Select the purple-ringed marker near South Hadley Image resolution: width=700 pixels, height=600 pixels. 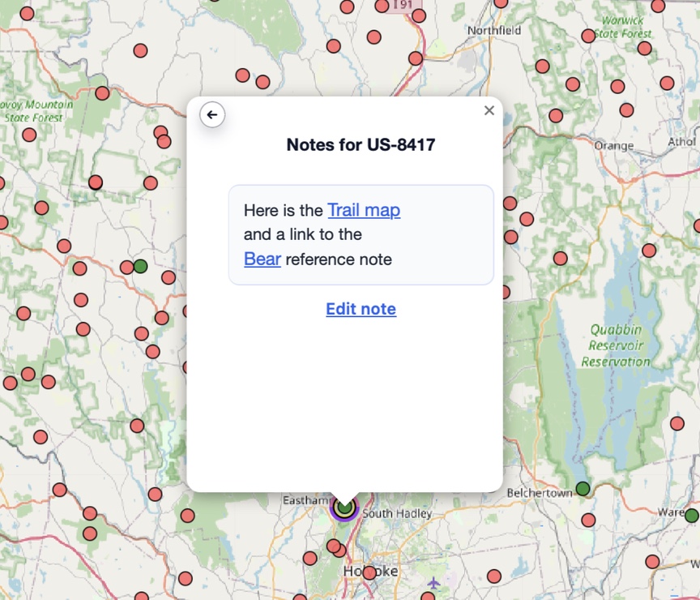tap(345, 508)
